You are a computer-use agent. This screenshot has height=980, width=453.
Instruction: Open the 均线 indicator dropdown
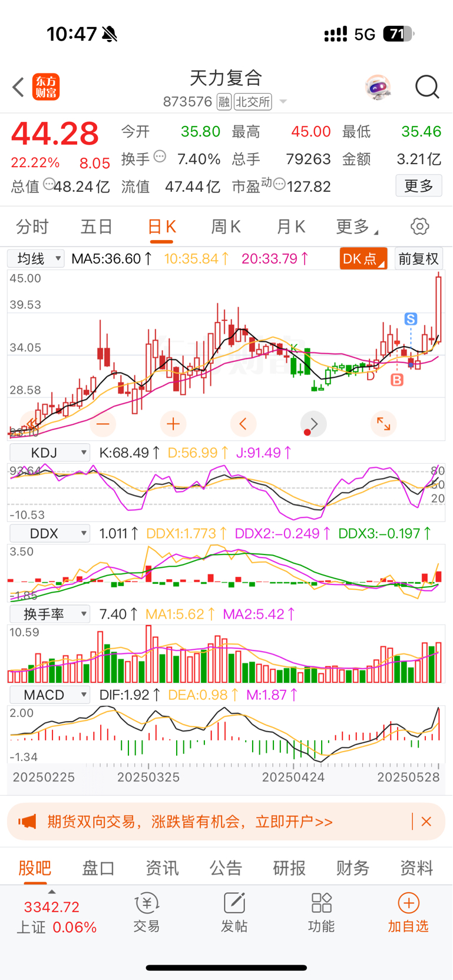(35, 258)
